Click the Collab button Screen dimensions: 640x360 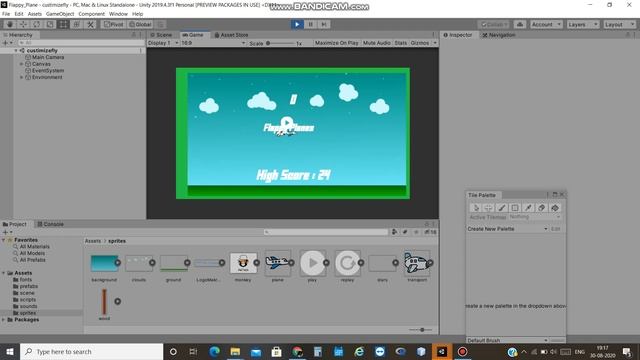coord(494,24)
